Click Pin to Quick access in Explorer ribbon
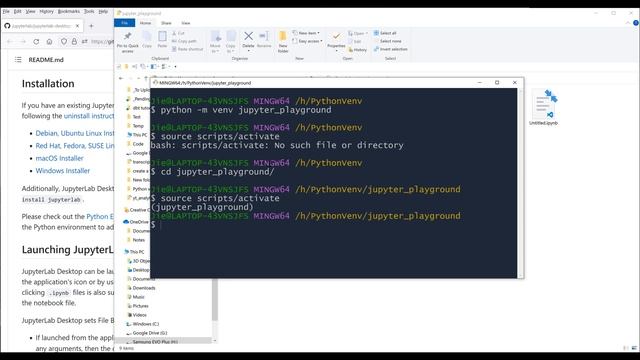Screen dimensions: 640x360 click(127, 42)
